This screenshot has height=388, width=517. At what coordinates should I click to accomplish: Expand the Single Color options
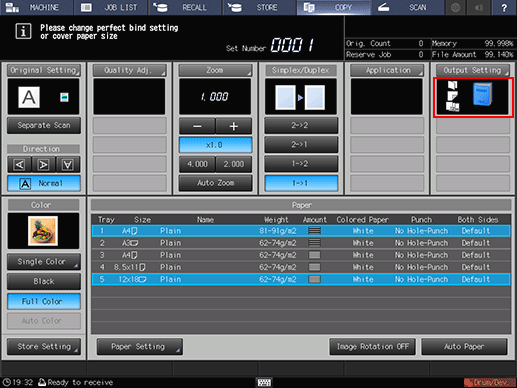click(44, 262)
